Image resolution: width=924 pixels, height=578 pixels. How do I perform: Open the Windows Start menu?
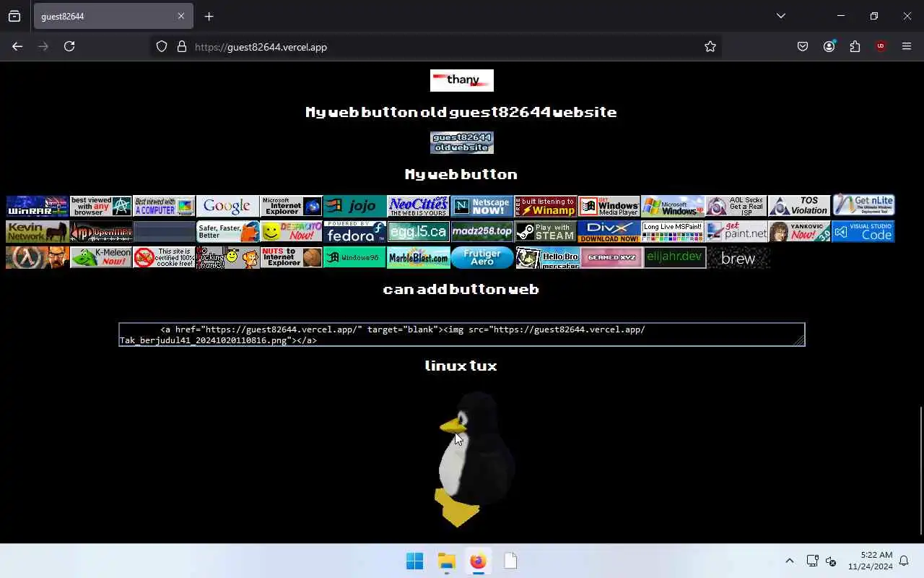(414, 561)
